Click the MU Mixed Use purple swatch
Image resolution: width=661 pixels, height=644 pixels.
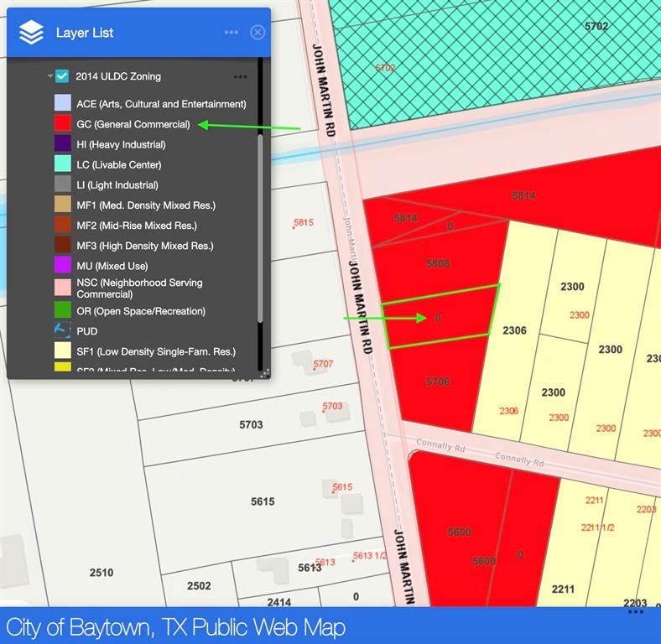click(63, 265)
